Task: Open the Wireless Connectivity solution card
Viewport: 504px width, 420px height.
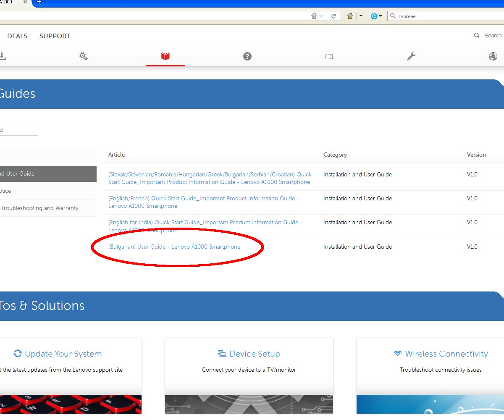Action: coord(446,354)
